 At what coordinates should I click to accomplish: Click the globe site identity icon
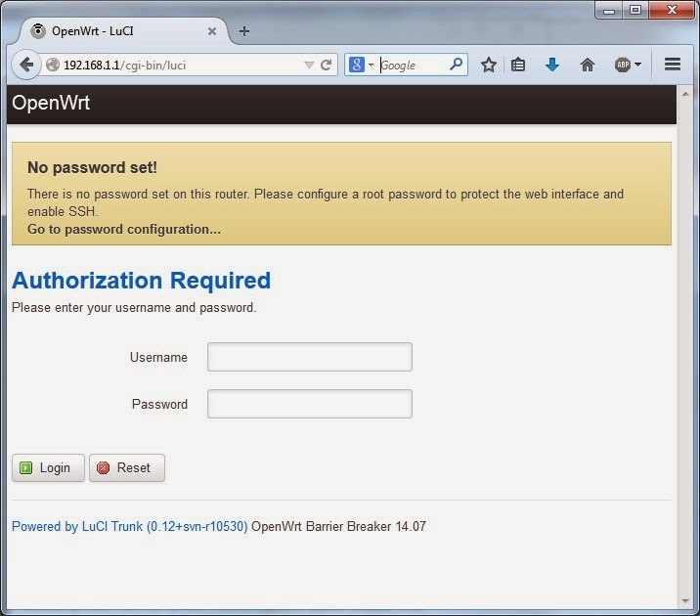pyautogui.click(x=53, y=66)
